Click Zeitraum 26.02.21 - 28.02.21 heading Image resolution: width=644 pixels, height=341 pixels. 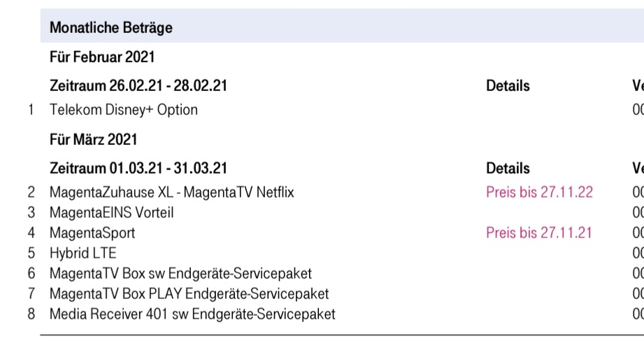point(138,85)
